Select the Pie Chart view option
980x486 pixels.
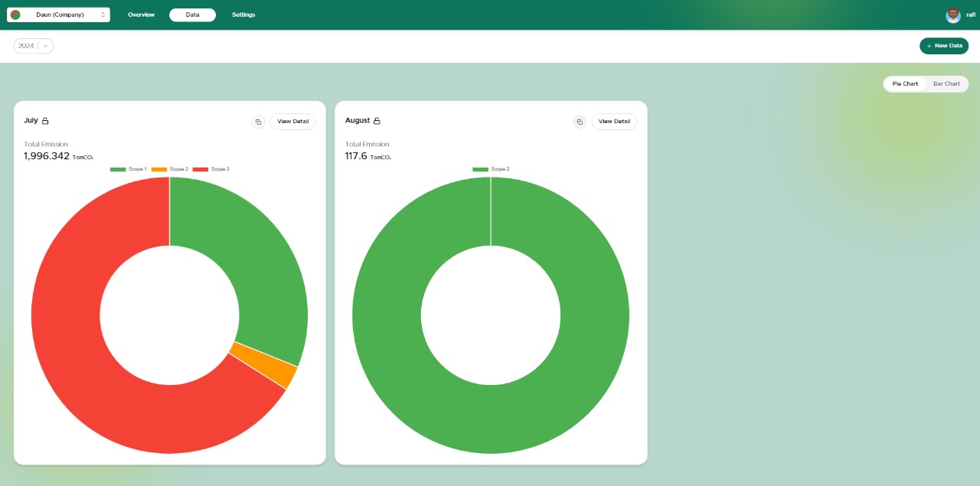pos(905,83)
